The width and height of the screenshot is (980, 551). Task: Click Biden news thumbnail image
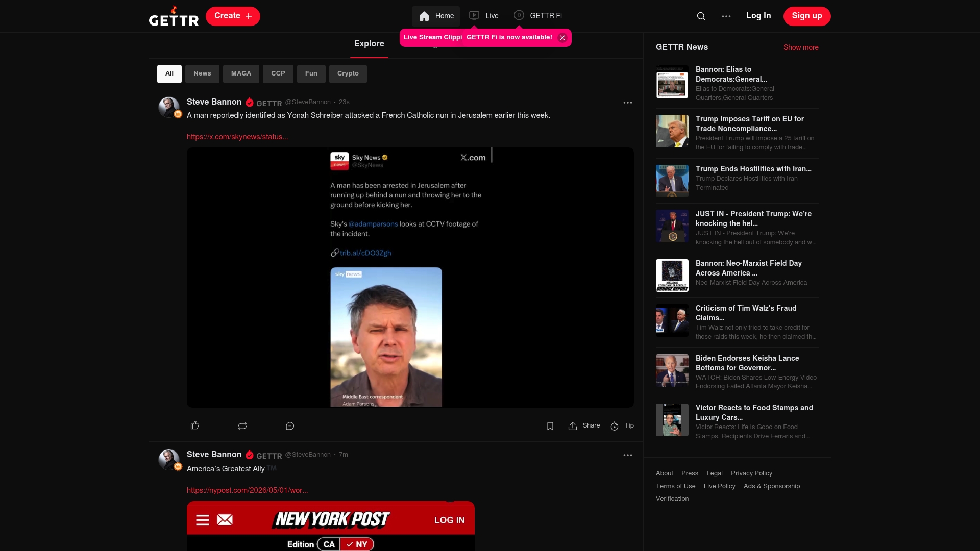pos(672,370)
